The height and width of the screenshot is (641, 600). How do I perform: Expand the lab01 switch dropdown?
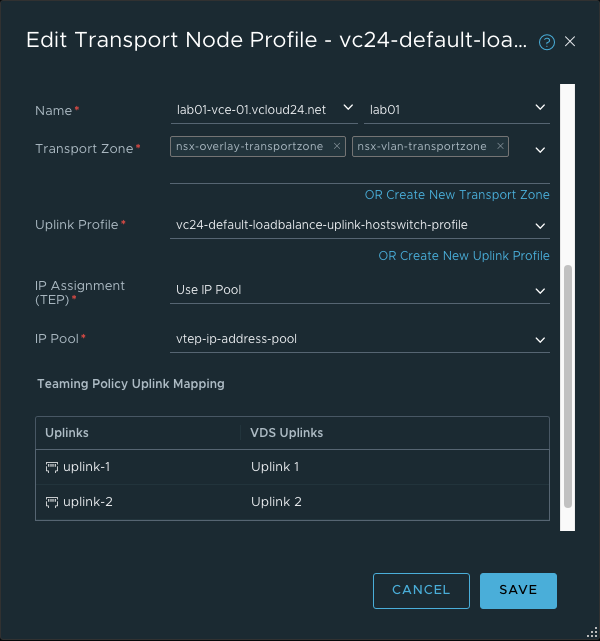[x=540, y=108]
